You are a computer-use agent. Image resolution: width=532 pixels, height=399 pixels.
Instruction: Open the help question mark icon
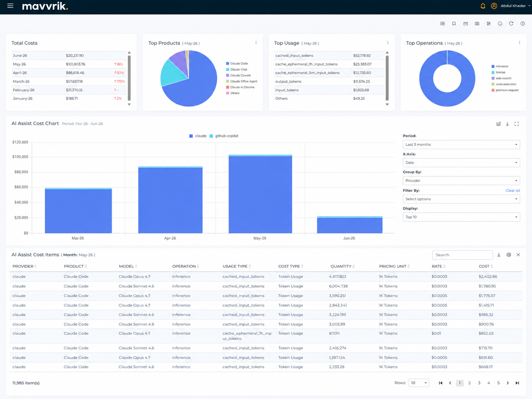(x=522, y=24)
